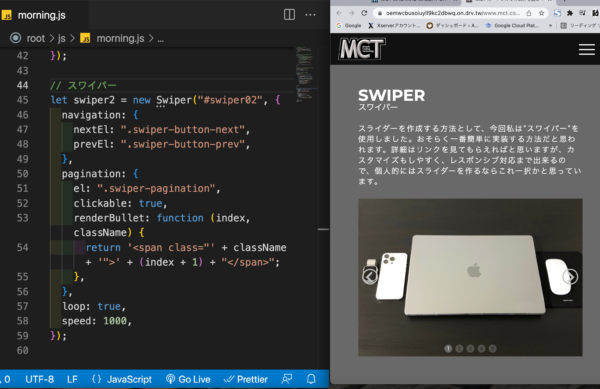The height and width of the screenshot is (389, 600).
Task: Click the split editor icon
Action: click(289, 15)
